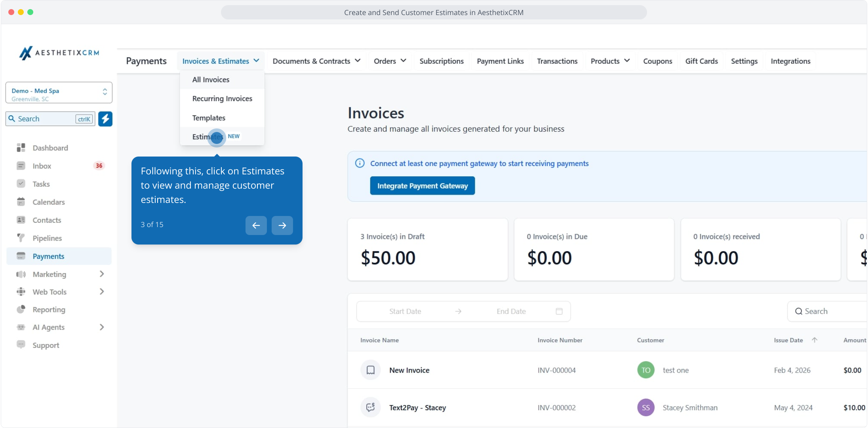868x428 pixels.
Task: Expand the AI Agents submenu
Action: [102, 327]
